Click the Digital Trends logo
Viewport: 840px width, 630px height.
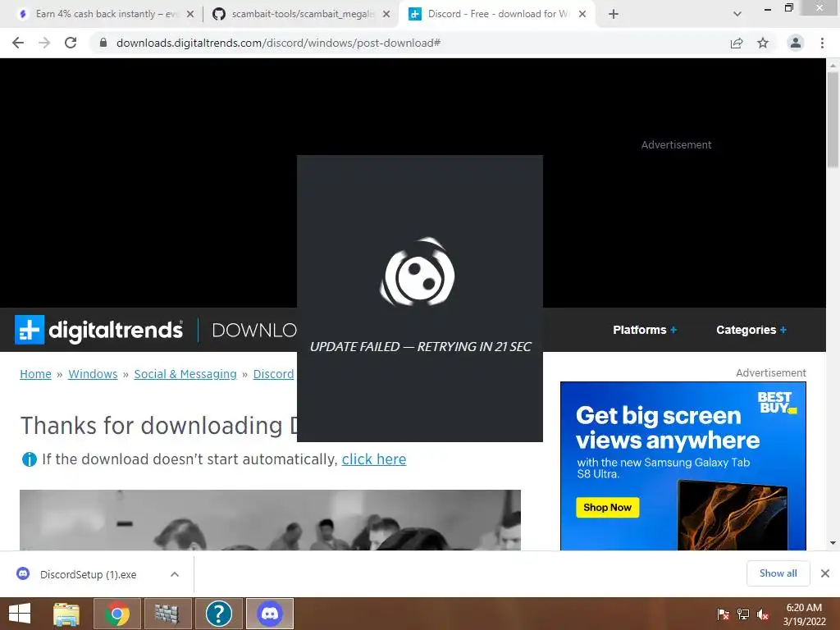[99, 330]
